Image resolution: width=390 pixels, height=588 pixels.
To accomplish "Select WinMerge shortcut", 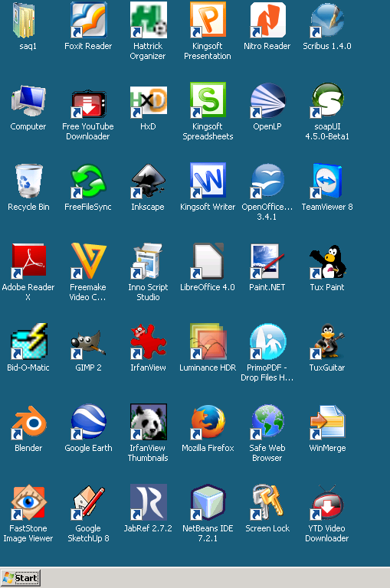I will (x=327, y=422).
